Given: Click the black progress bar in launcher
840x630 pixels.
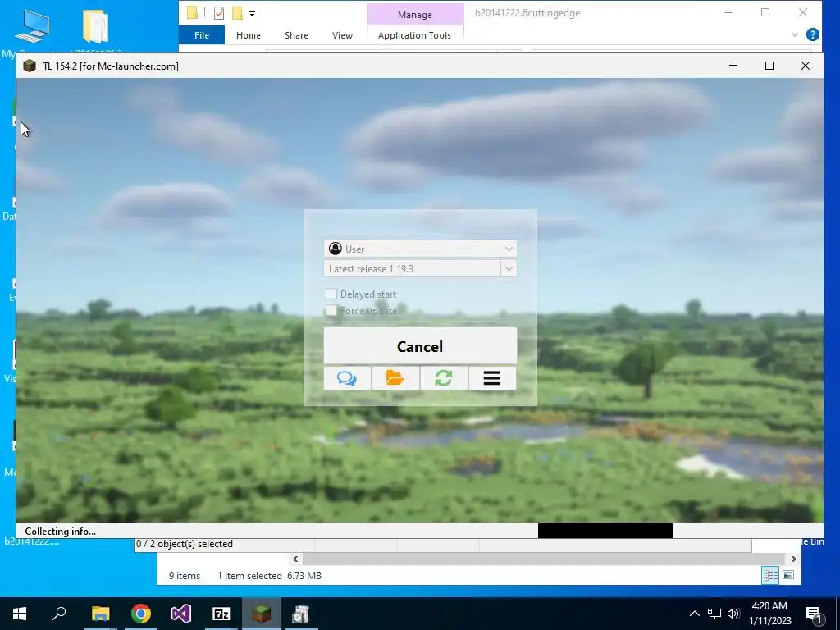Looking at the screenshot, I should coord(605,531).
